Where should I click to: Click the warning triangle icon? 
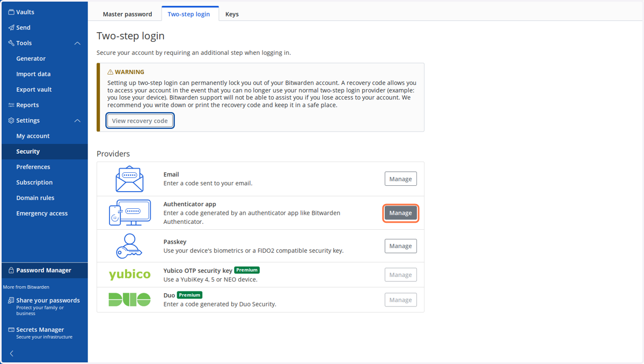[x=111, y=72]
